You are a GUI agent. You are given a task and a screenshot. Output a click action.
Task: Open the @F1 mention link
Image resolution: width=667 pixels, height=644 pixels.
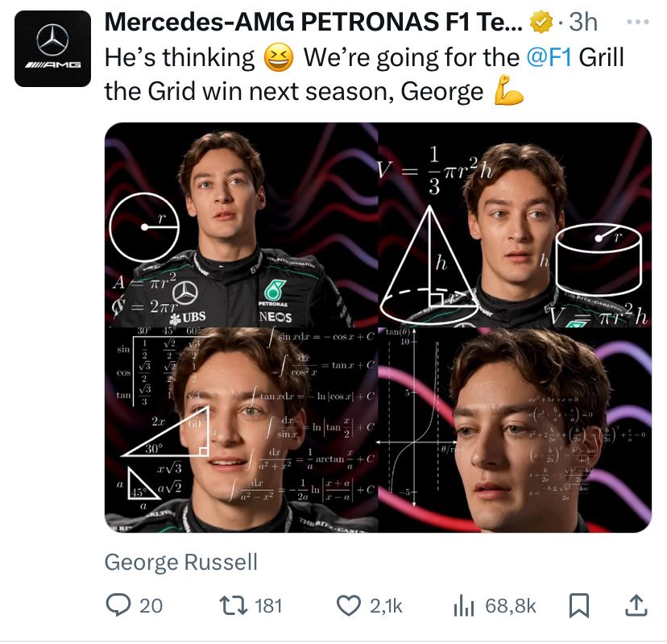point(549,58)
